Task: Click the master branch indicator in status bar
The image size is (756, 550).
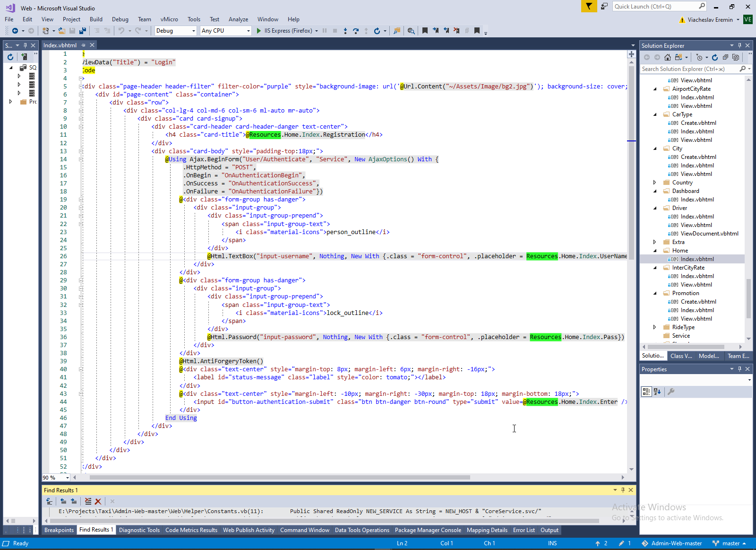Action: tap(730, 543)
